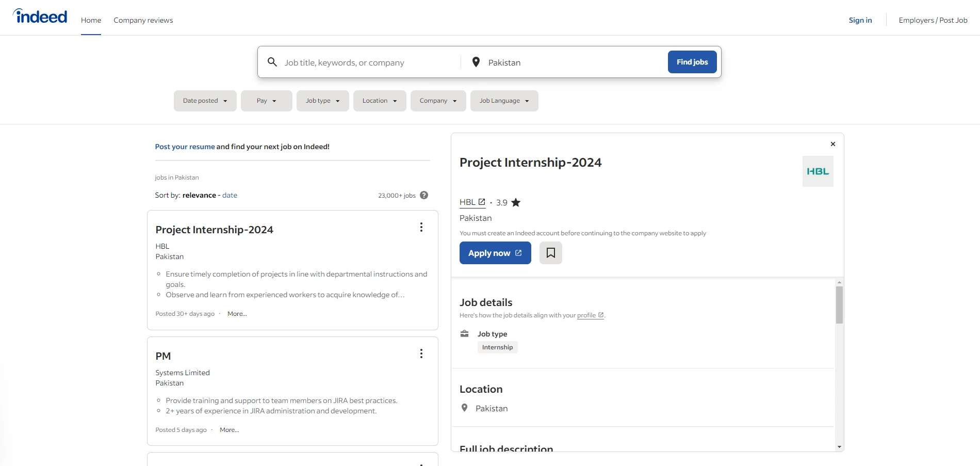Open options menu for PM job card
Screen dimensions: 980x466
tap(421, 353)
